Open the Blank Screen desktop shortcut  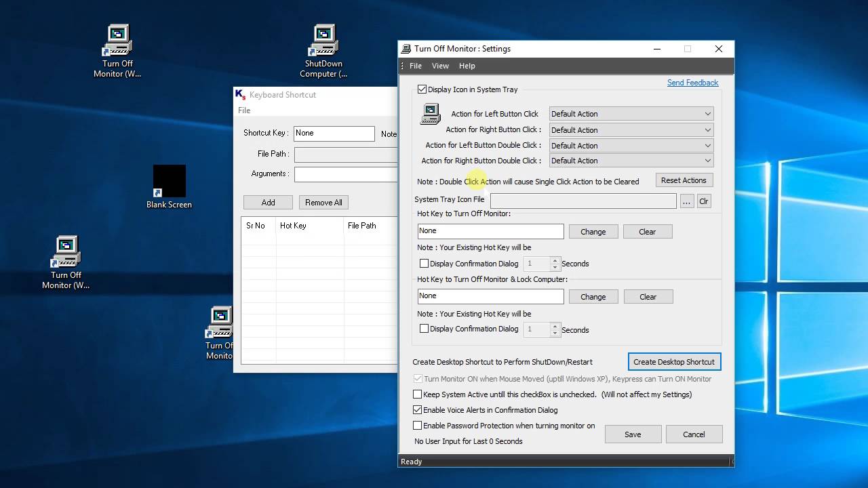[169, 186]
